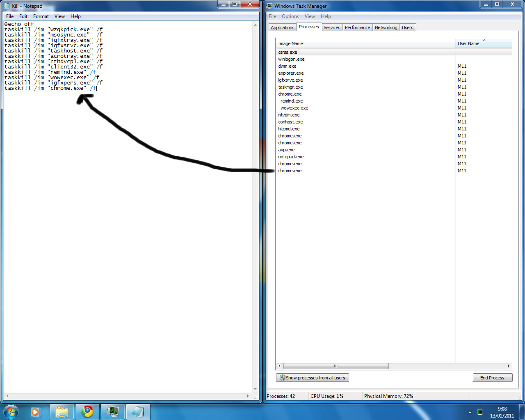Open Task Manager Options menu
Viewport: 525px width, 420px height.
coord(290,16)
